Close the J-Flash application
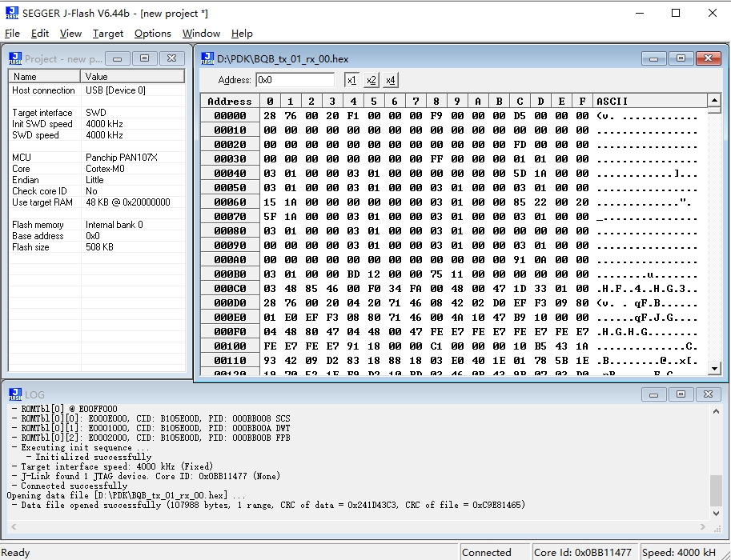 tap(713, 13)
